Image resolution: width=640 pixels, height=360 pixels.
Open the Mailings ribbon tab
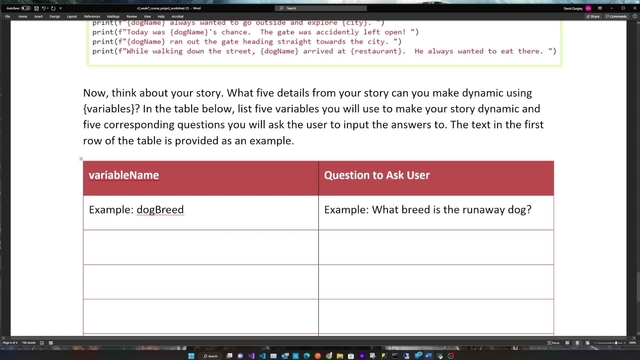click(x=113, y=16)
